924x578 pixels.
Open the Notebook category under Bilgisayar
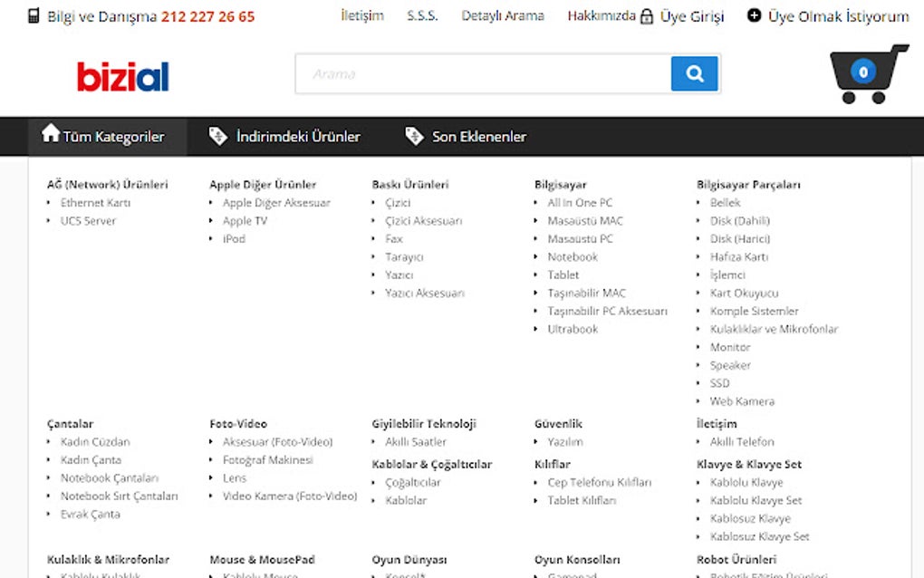coord(575,256)
